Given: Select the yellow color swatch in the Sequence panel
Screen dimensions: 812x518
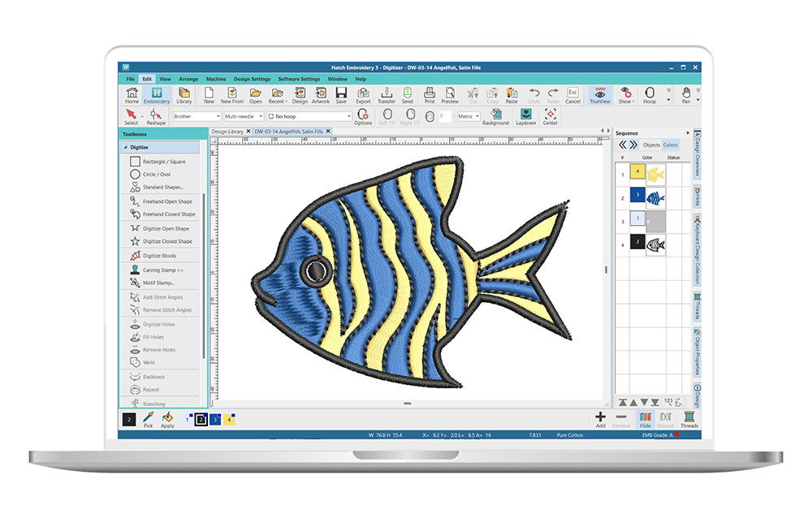Looking at the screenshot, I should tap(637, 173).
